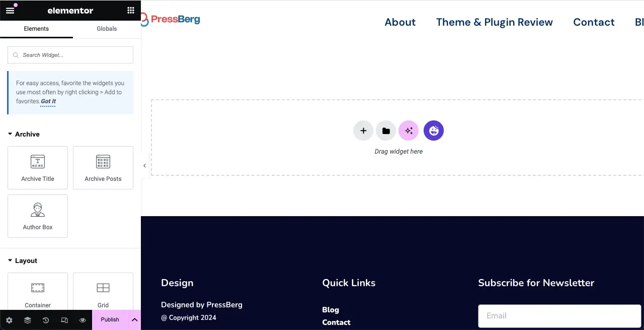Open Elementor AI with the sparkles icon
Image resolution: width=644 pixels, height=330 pixels.
[409, 130]
